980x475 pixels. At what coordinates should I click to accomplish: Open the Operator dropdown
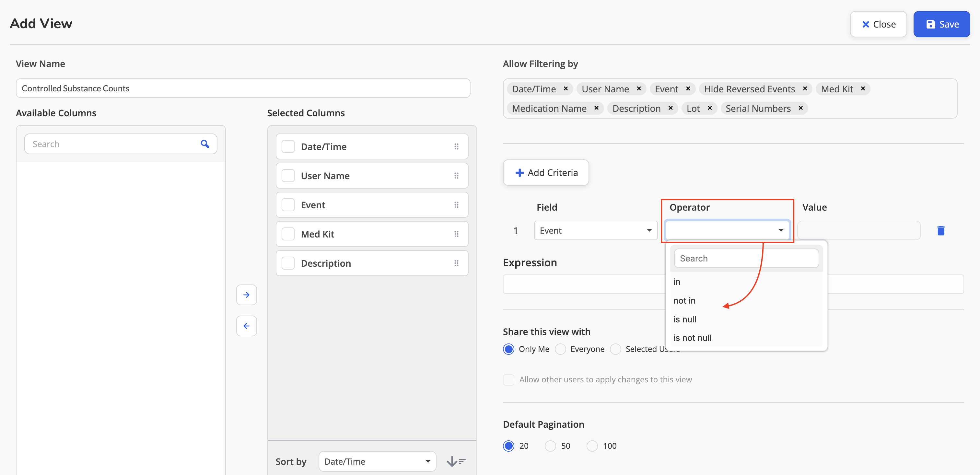(728, 230)
